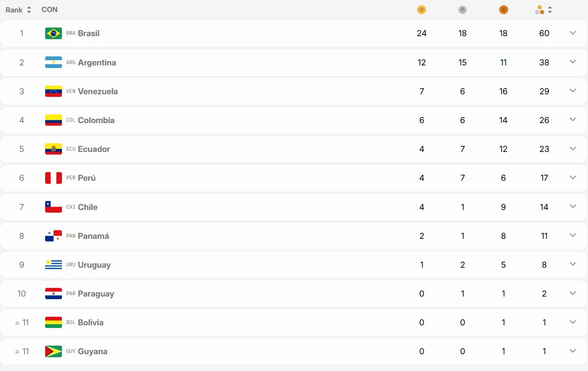The width and height of the screenshot is (588, 371).
Task: Click the Brasil flag icon
Action: coord(53,34)
